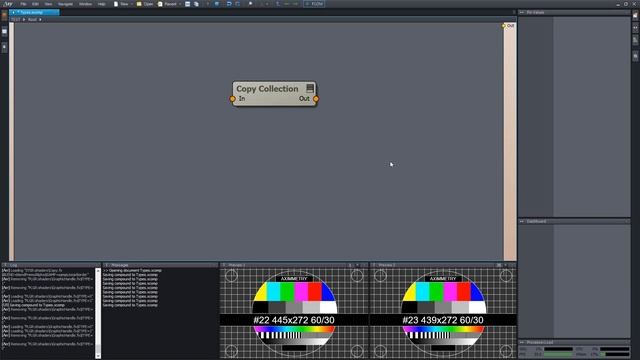Click the leftmost header icon in Preview 2
Image resolution: width=640 pixels, height=360 pixels.
[499, 265]
